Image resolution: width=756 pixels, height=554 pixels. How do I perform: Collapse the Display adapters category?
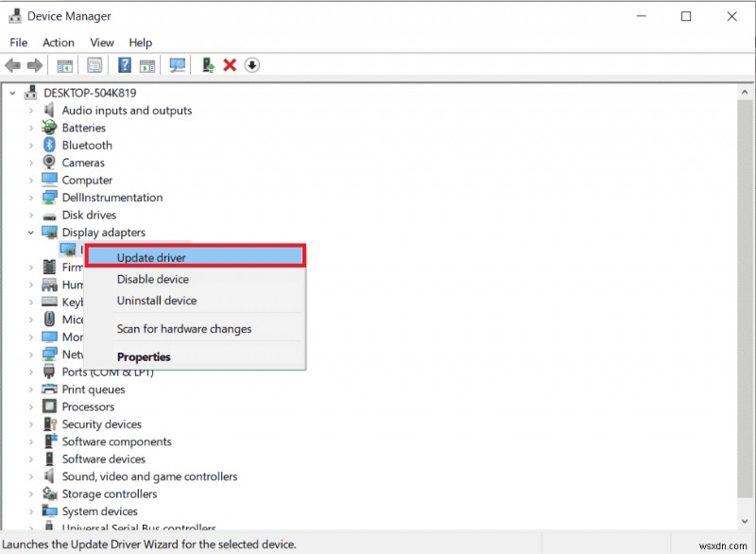point(29,232)
